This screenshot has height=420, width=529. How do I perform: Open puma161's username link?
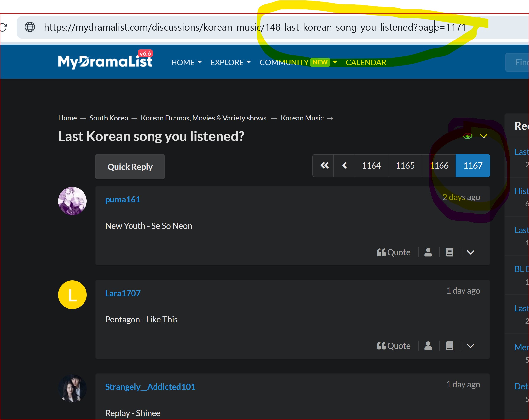coord(123,200)
